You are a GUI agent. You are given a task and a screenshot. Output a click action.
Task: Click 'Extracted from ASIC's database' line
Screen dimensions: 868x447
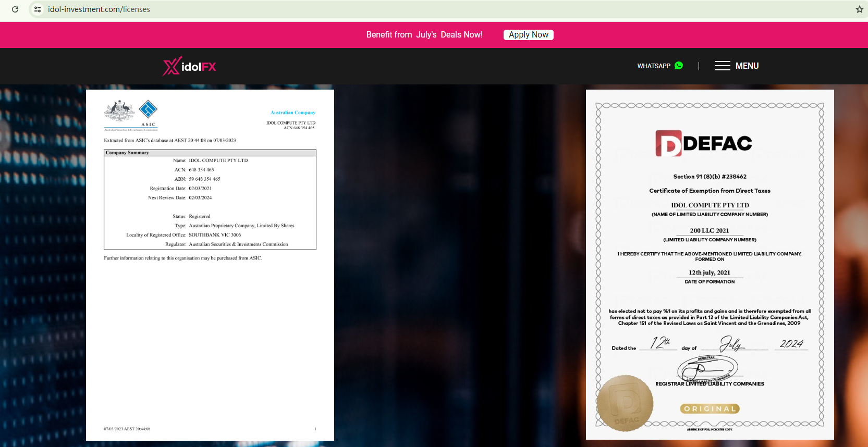click(x=170, y=141)
